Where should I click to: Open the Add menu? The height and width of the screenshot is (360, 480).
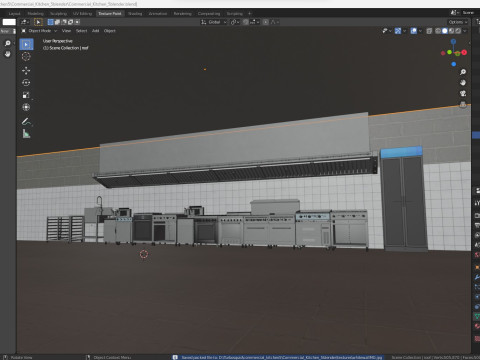tap(95, 31)
